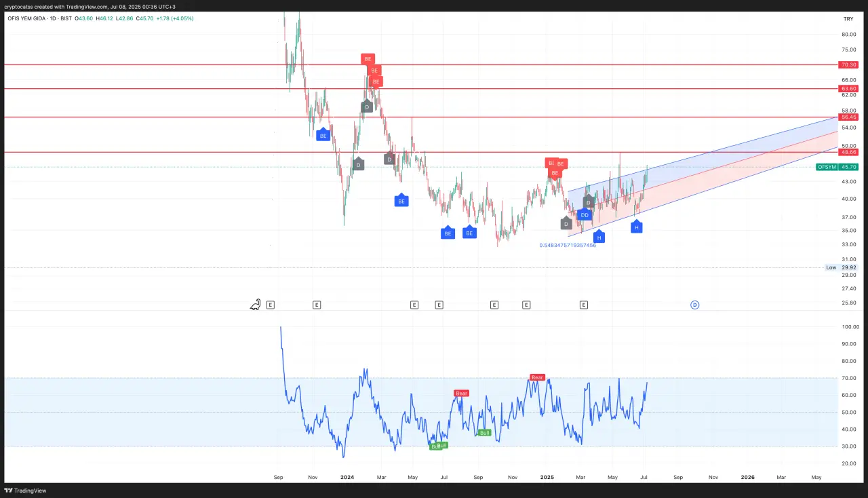Click the rightmost E earnings marker
Viewport: 868px width, 498px height.
pos(583,305)
